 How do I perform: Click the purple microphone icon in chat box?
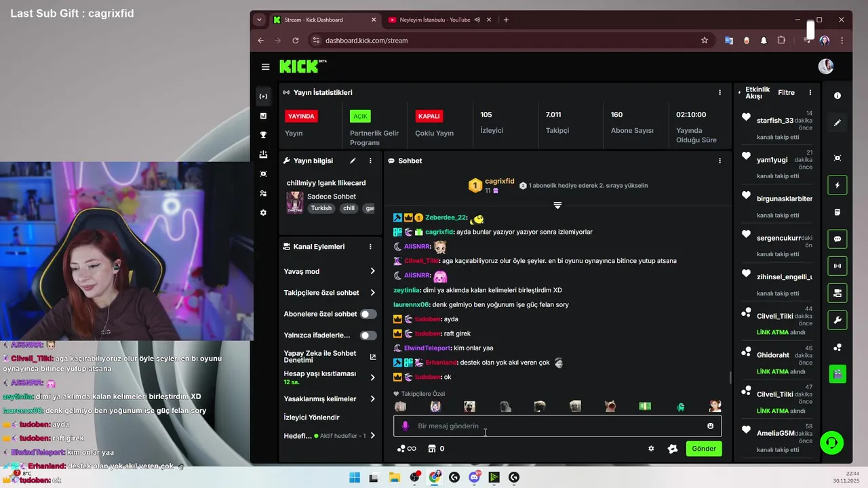tap(406, 426)
